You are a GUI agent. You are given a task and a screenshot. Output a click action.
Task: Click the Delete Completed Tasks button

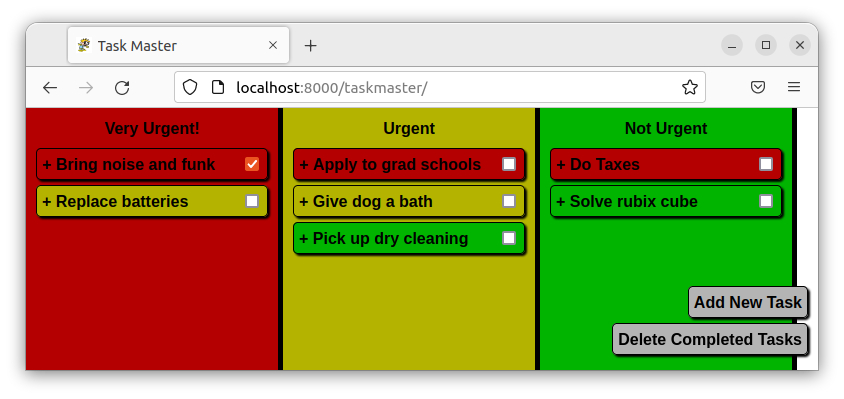click(x=709, y=339)
